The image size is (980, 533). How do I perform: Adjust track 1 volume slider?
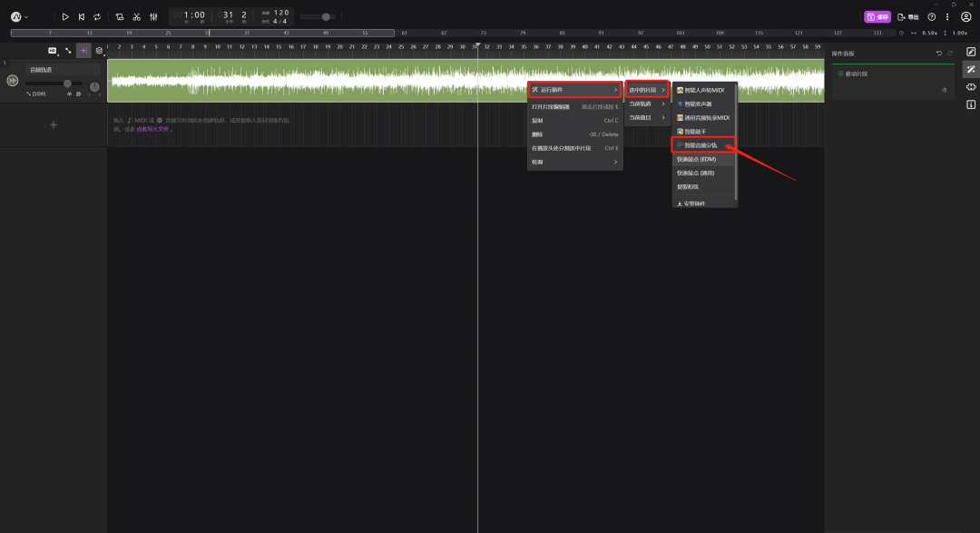[54, 84]
